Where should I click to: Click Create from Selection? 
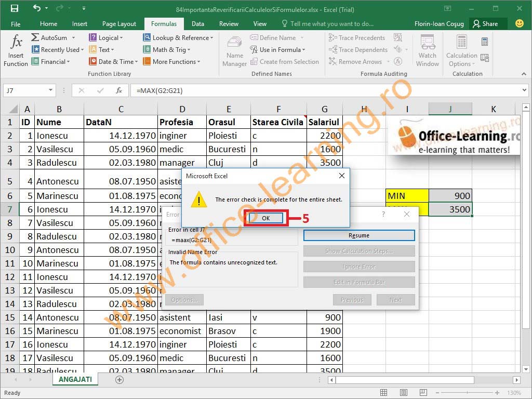(285, 61)
